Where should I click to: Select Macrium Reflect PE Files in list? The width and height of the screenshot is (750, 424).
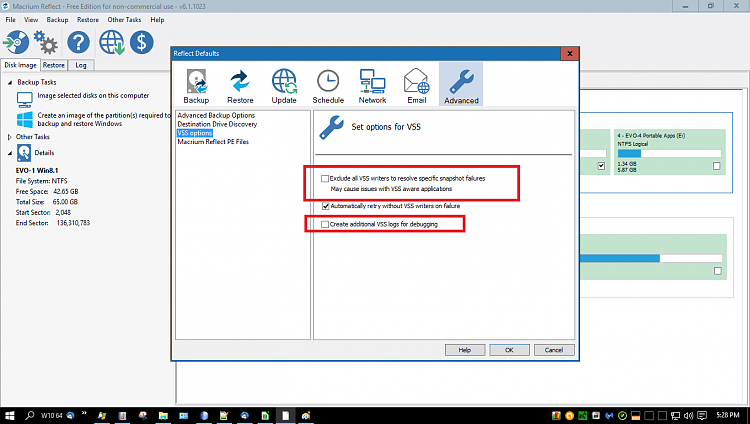213,142
